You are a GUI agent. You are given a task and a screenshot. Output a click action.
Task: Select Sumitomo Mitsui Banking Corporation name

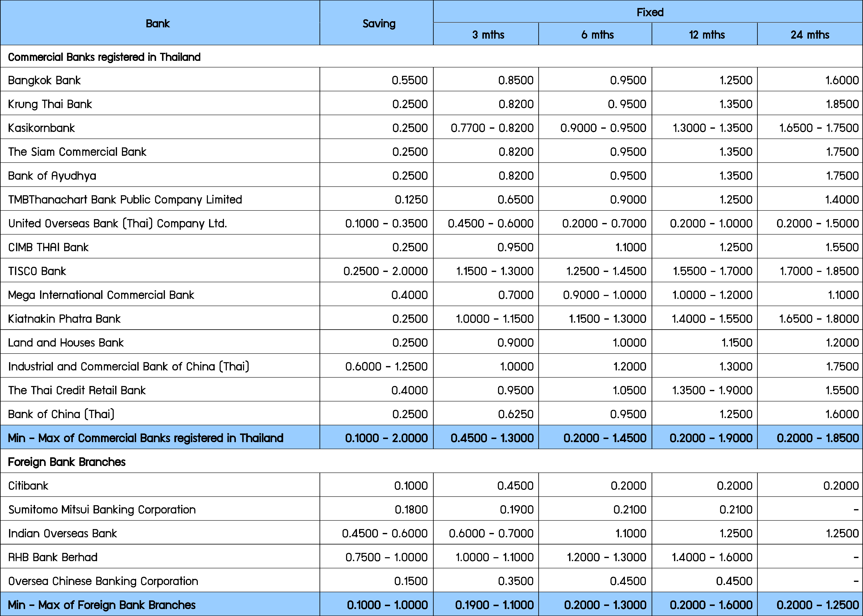102,510
